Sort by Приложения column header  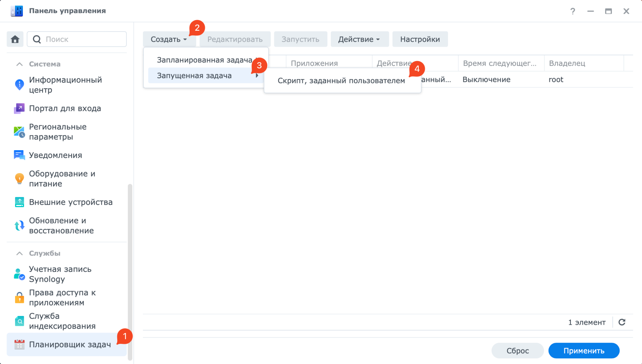point(329,63)
